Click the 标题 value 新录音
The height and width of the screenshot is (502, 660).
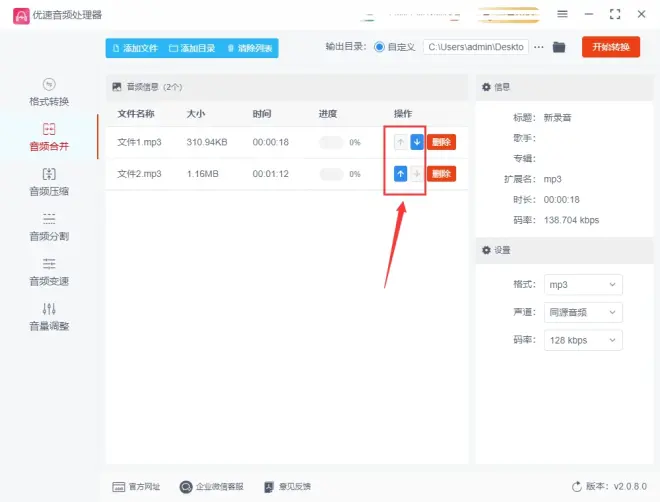[557, 118]
